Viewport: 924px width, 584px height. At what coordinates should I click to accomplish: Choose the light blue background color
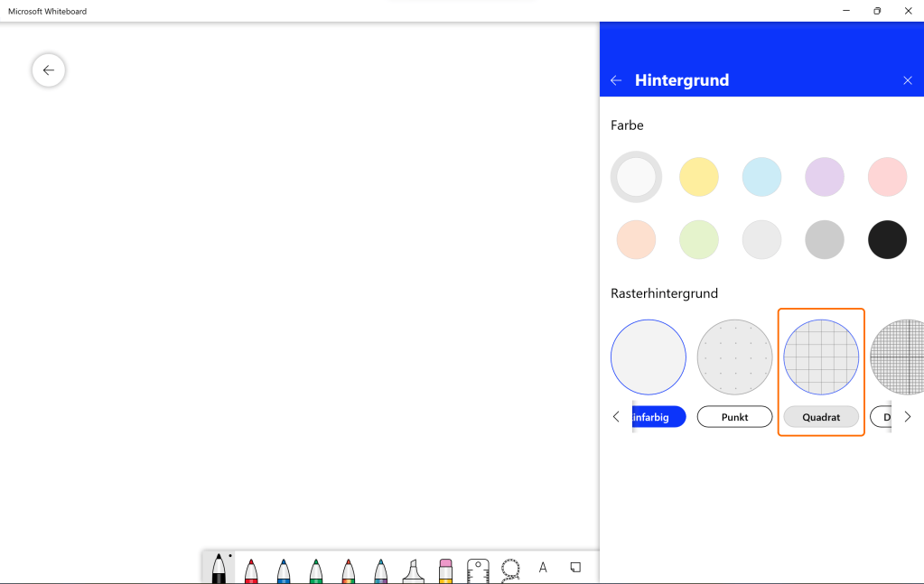tap(761, 177)
